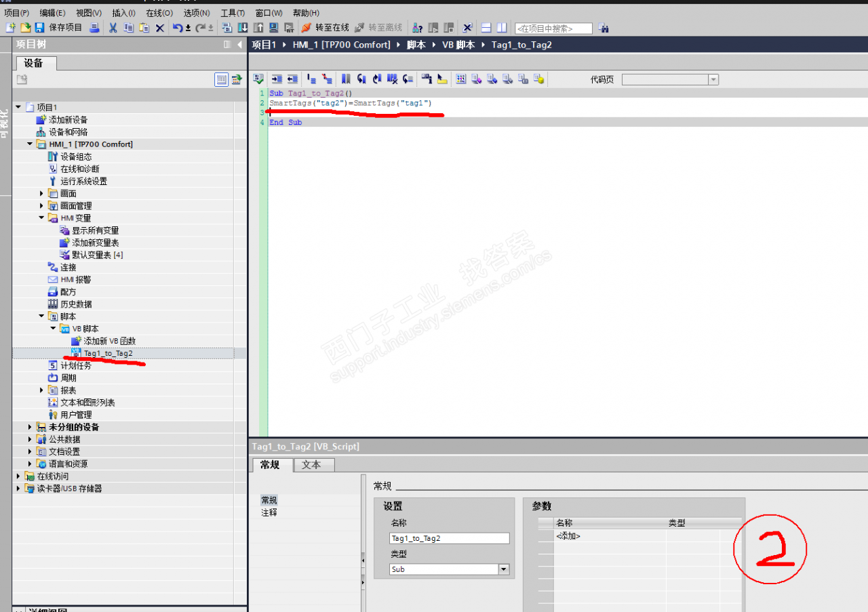The width and height of the screenshot is (868, 612).
Task: Click the compile icon in main toolbar
Action: 227,28
